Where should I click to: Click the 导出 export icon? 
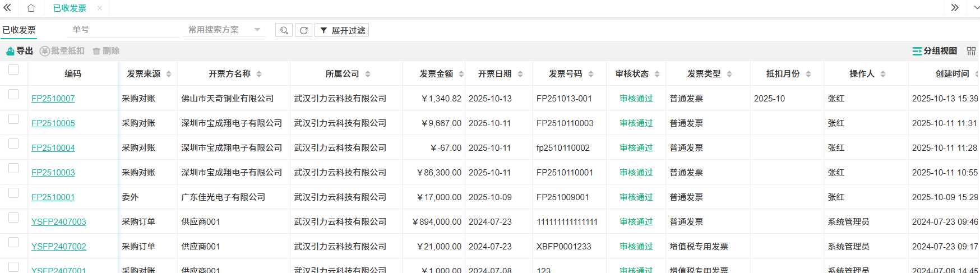pyautogui.click(x=10, y=51)
